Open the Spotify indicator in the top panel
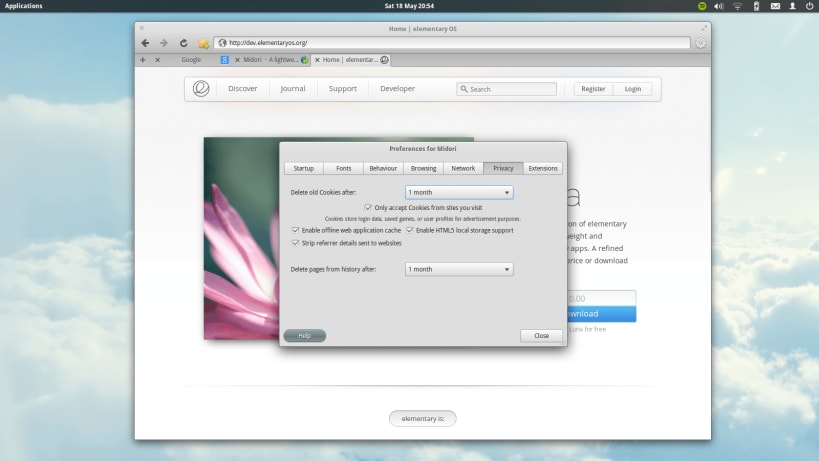The image size is (819, 461). (x=702, y=6)
